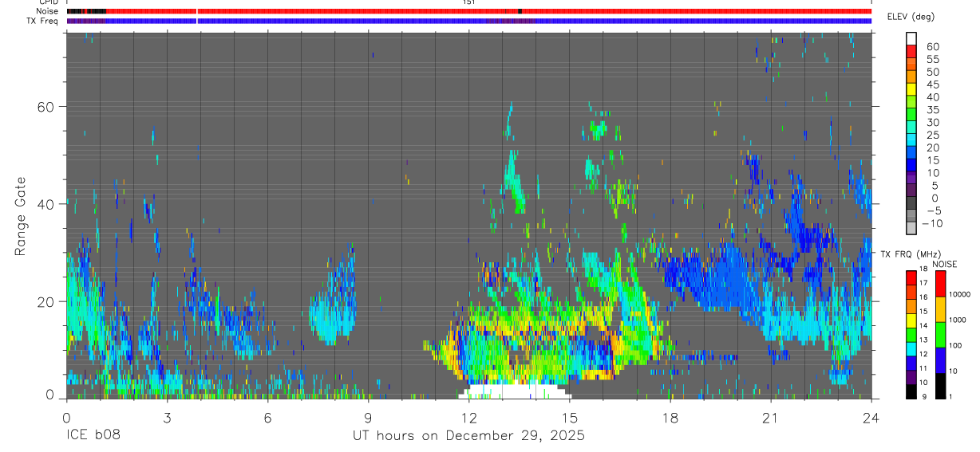Click the 'Range Gate' y-axis label
Screen dimensions: 980x452
point(20,216)
